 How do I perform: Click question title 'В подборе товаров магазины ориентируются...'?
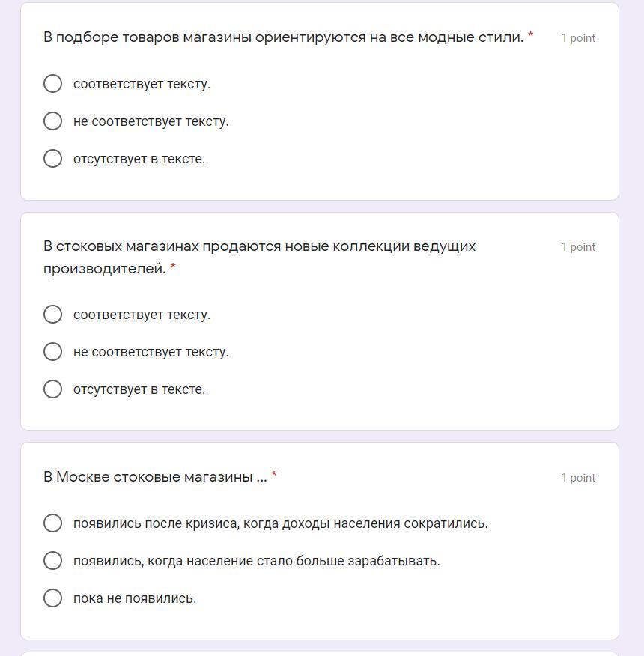point(284,37)
